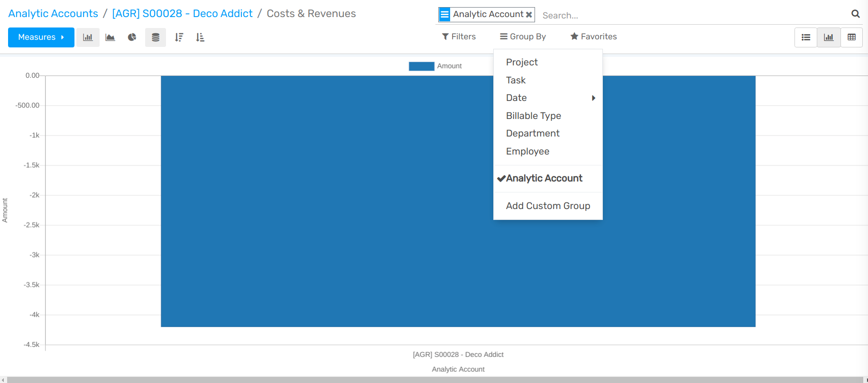Viewport: 868px width, 383px height.
Task: Expand the Date grouping submenu
Action: pos(548,98)
